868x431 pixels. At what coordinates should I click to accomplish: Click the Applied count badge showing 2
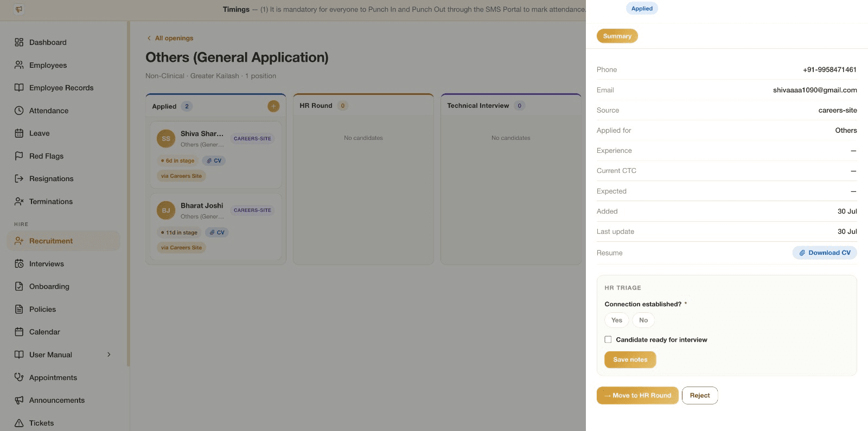click(x=187, y=106)
